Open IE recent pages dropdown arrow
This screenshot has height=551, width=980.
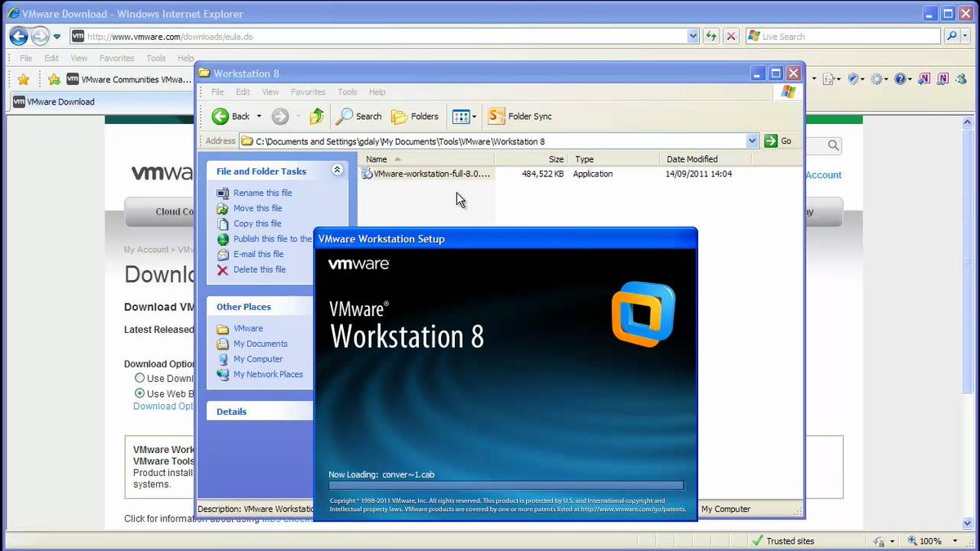coord(57,37)
